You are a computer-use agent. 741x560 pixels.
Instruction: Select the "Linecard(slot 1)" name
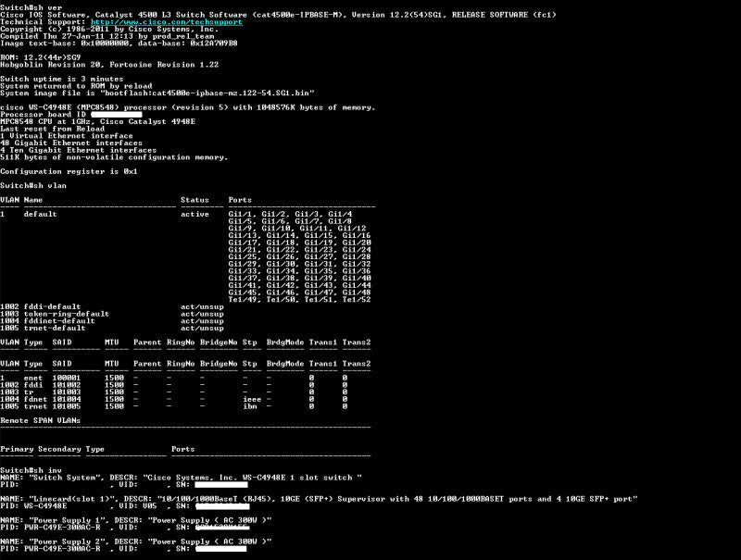pos(71,499)
